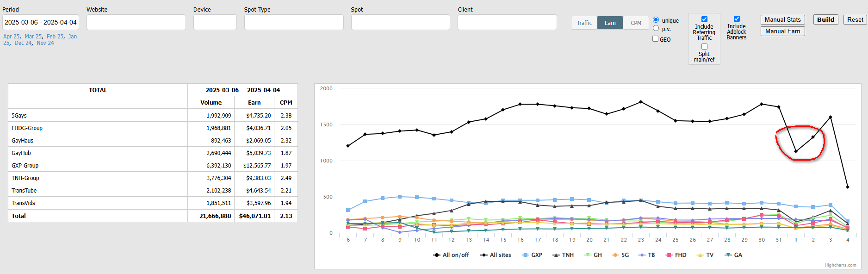Switch to the CPM tab

tap(636, 23)
